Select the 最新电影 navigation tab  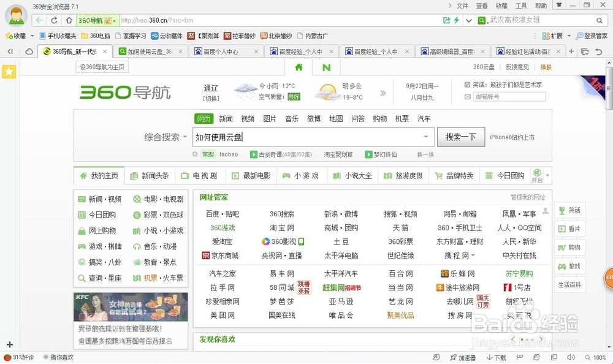(x=251, y=175)
